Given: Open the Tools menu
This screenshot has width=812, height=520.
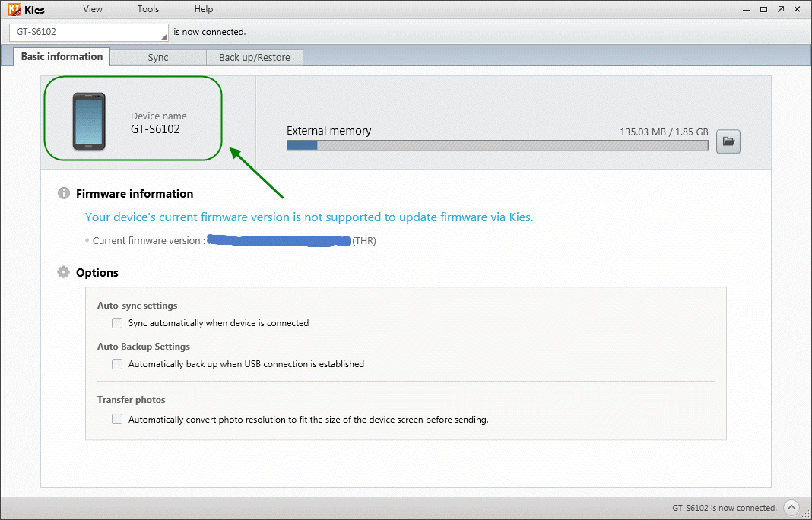Looking at the screenshot, I should coord(148,9).
